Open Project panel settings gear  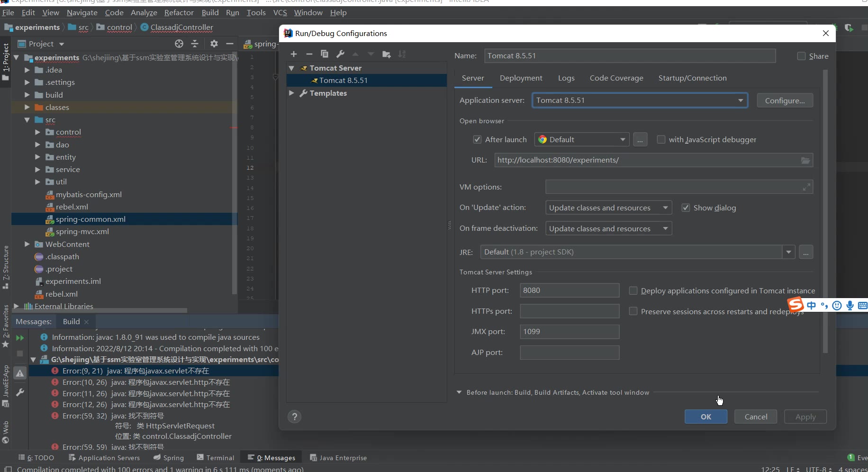click(214, 44)
